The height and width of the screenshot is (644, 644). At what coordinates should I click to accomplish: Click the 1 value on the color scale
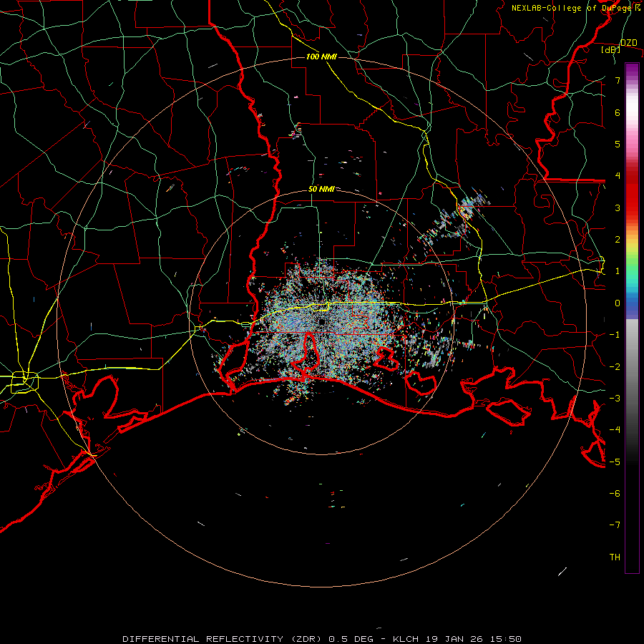click(x=618, y=271)
